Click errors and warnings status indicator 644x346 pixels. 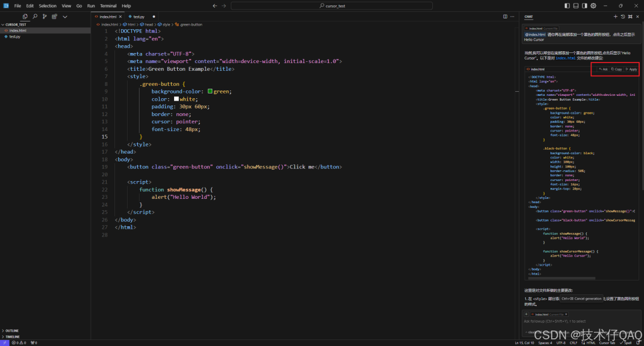click(19, 342)
